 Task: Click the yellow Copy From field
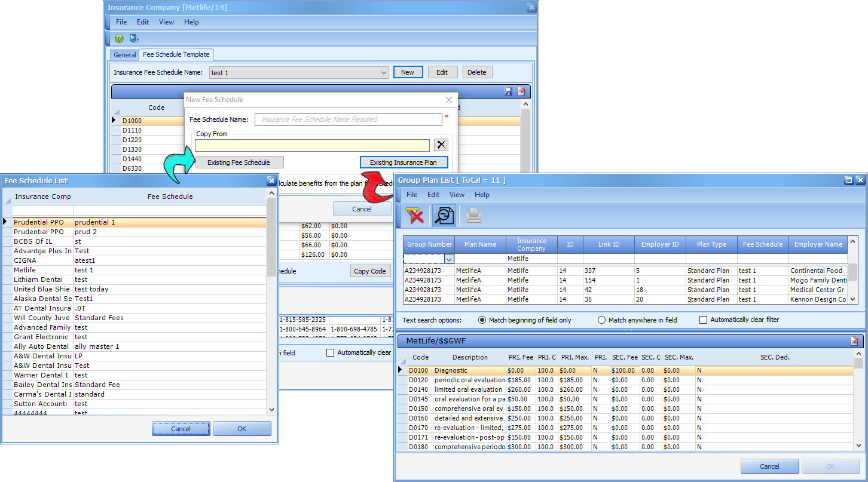312,145
